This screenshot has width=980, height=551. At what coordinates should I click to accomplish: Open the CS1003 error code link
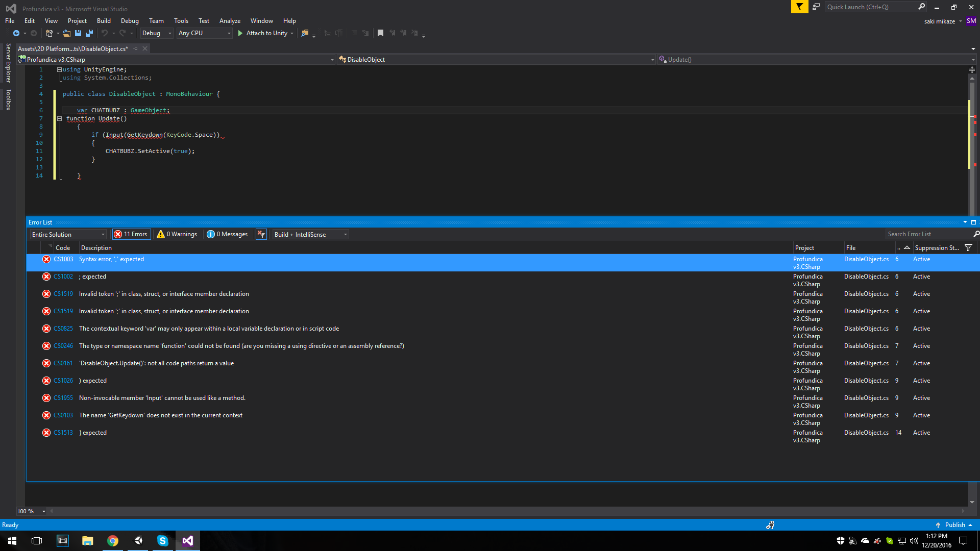pyautogui.click(x=63, y=259)
